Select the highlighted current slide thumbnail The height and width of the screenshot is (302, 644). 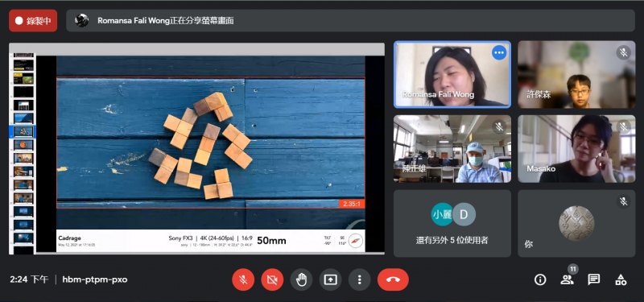23,131
